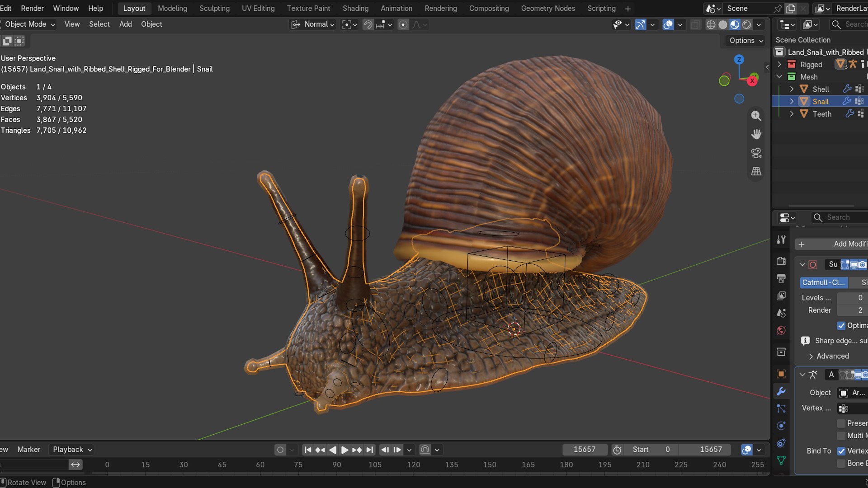Switch to the UV Editing workspace tab

coord(258,9)
